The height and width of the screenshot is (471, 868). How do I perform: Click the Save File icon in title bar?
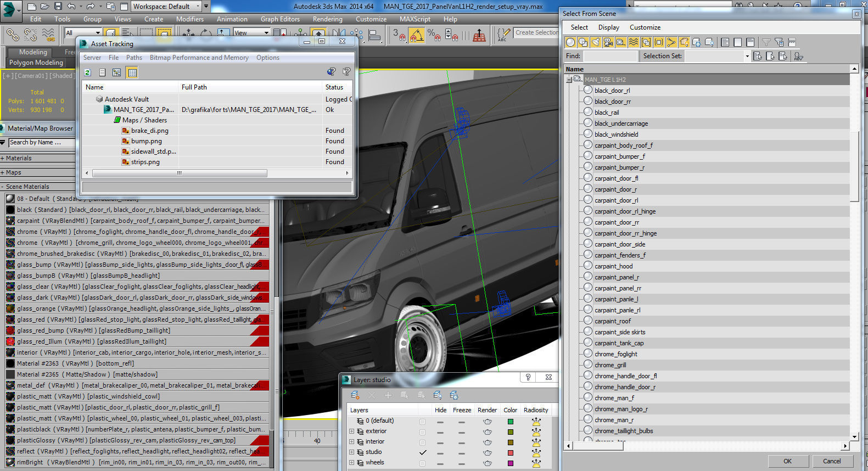(58, 7)
